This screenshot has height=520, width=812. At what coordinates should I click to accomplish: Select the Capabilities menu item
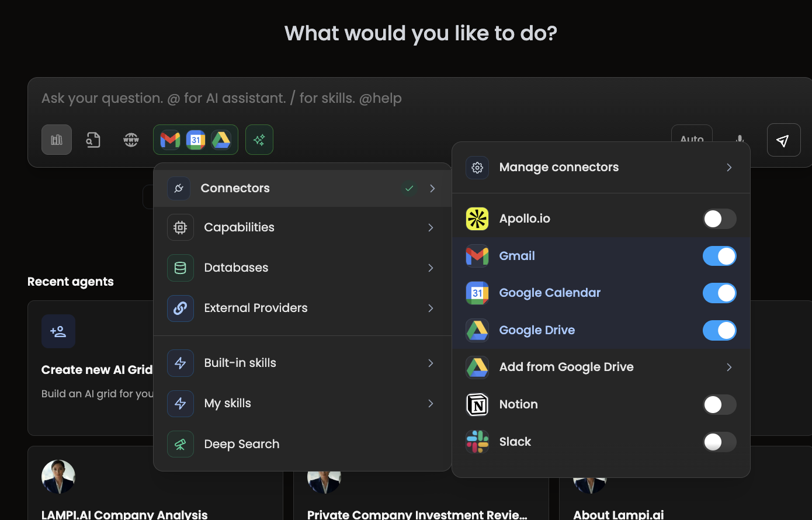[x=303, y=227]
